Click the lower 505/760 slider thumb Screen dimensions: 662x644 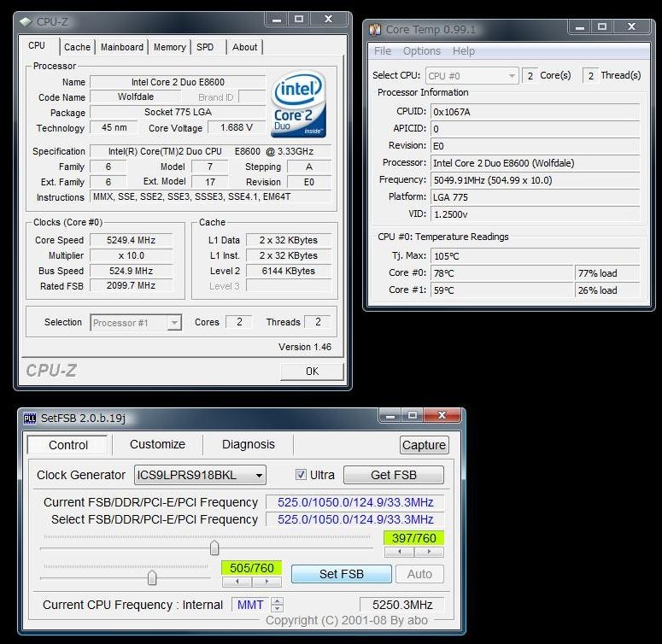pyautogui.click(x=152, y=577)
